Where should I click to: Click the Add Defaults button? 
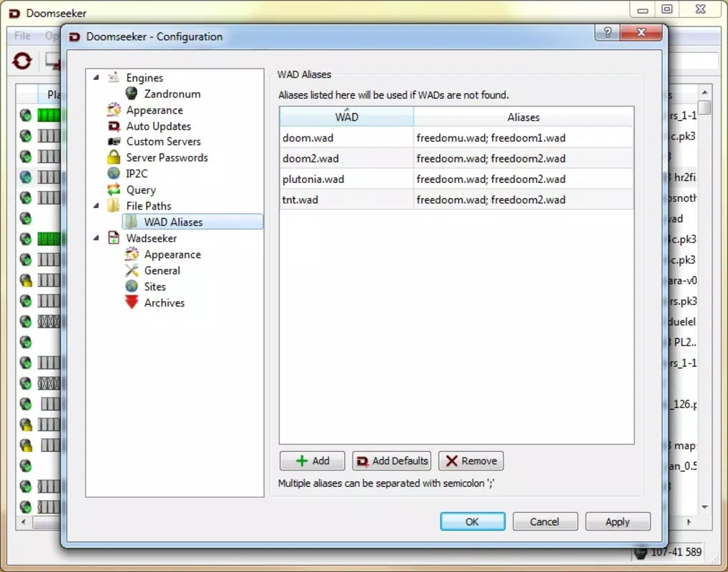pyautogui.click(x=391, y=460)
